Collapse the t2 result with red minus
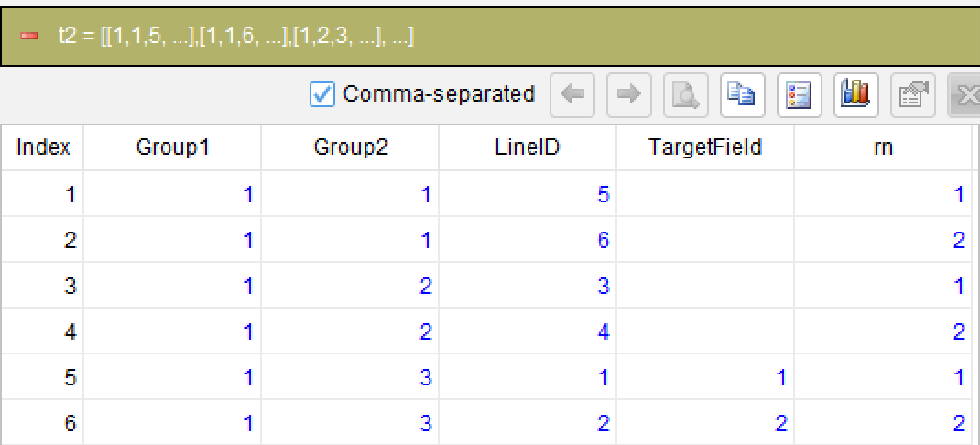980x445 pixels. pos(28,37)
